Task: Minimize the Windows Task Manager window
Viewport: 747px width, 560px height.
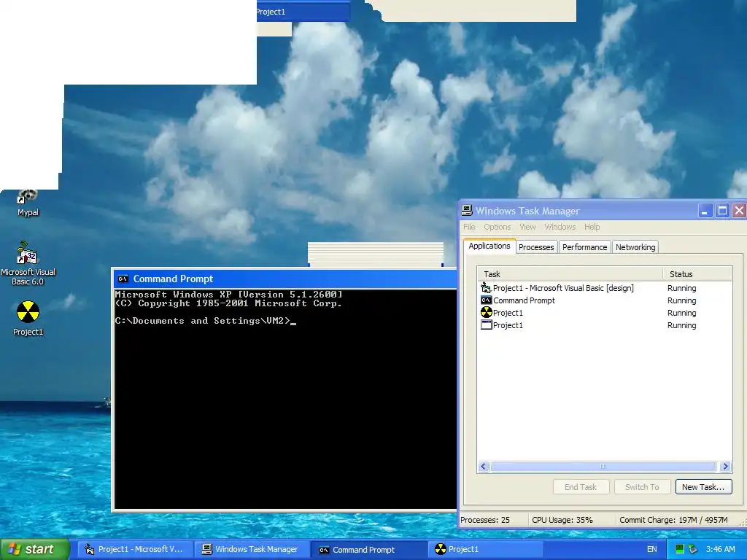Action: tap(705, 211)
